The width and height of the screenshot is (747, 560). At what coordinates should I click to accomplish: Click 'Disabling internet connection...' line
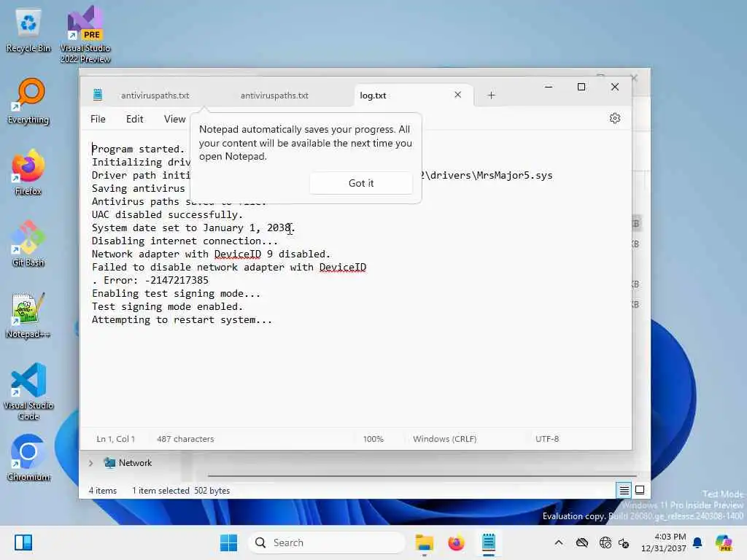click(x=185, y=241)
